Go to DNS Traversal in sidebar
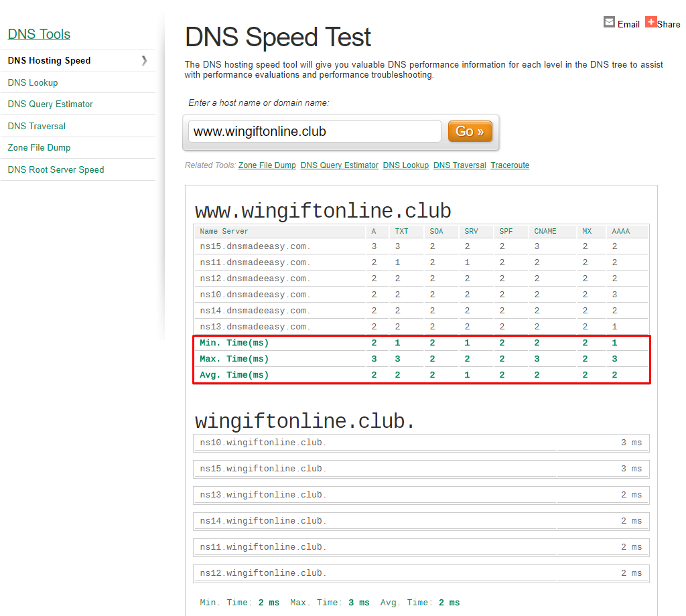 (x=37, y=126)
